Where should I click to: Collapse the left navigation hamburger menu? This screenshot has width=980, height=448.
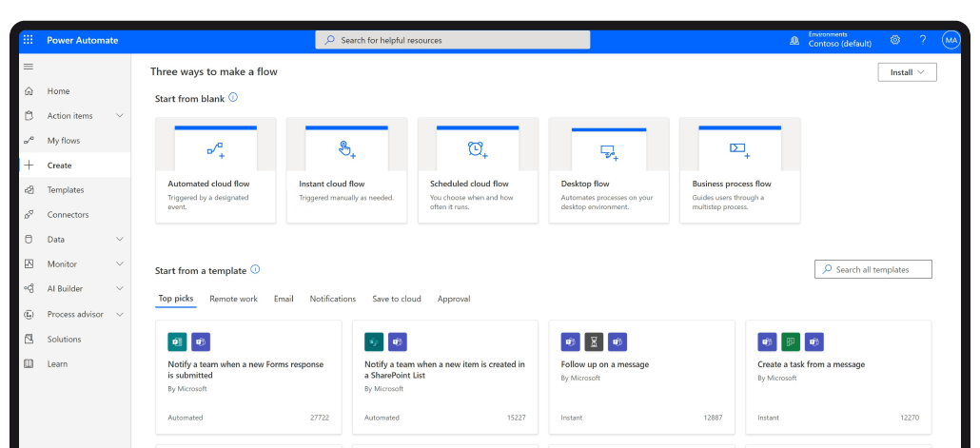point(29,67)
